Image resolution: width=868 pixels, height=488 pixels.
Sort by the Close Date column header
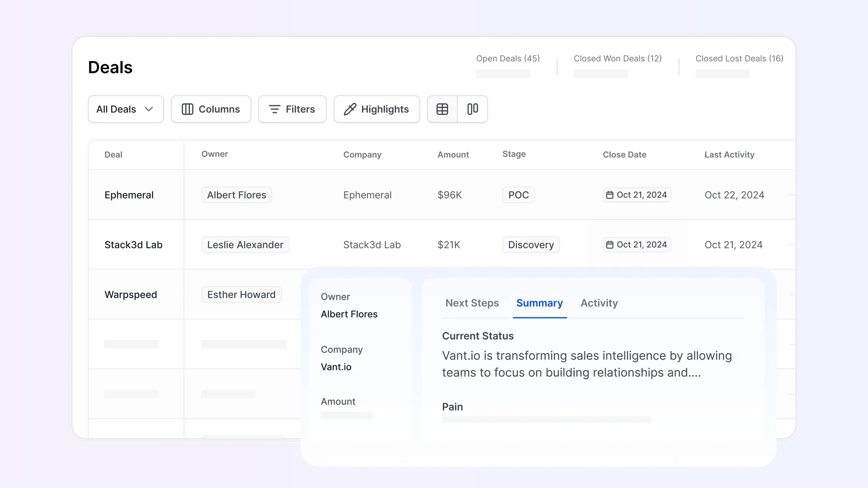click(x=624, y=155)
